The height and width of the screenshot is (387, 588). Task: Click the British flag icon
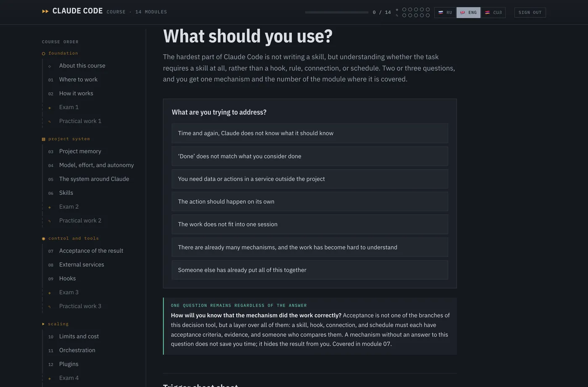tap(462, 13)
